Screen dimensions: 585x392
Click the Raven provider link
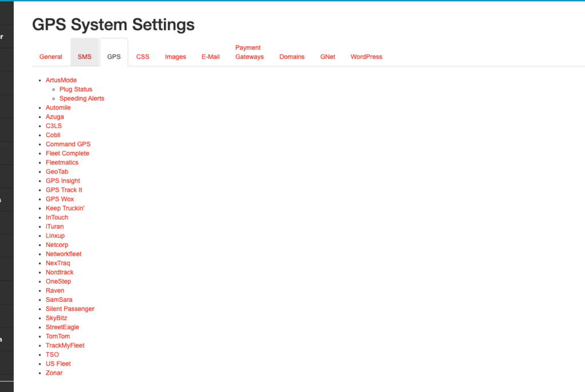[55, 290]
